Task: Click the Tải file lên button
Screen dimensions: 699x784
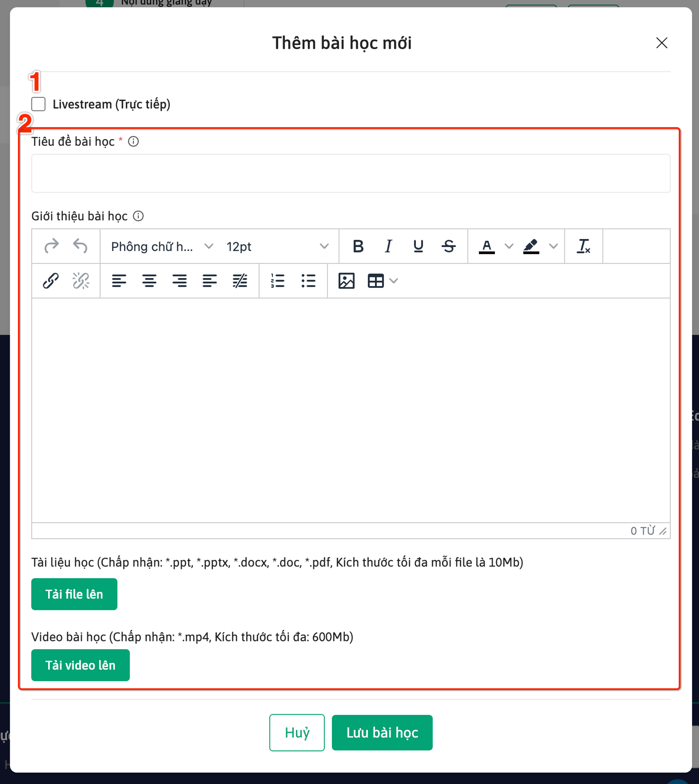Action: [x=74, y=594]
